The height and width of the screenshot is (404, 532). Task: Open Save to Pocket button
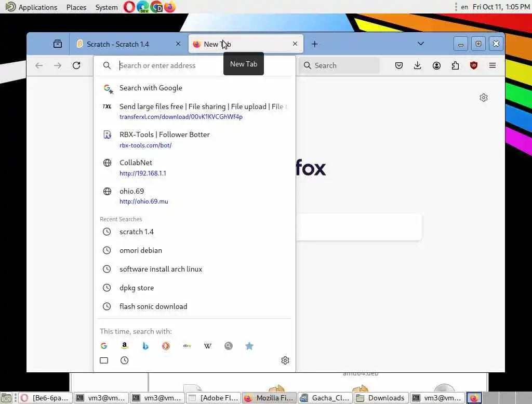[399, 65]
